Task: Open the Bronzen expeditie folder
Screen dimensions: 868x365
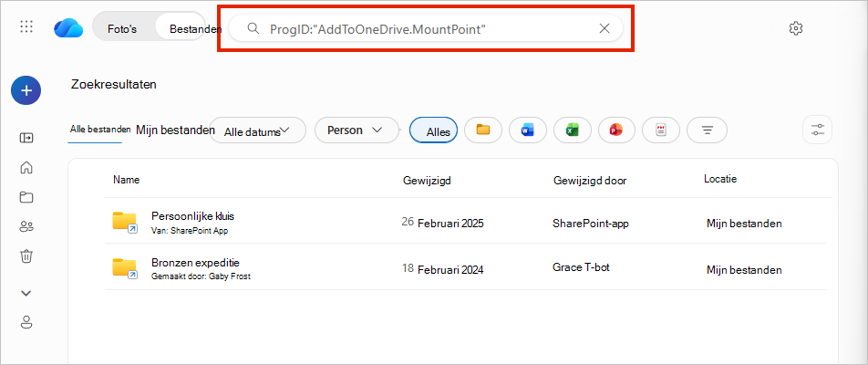Action: click(195, 263)
